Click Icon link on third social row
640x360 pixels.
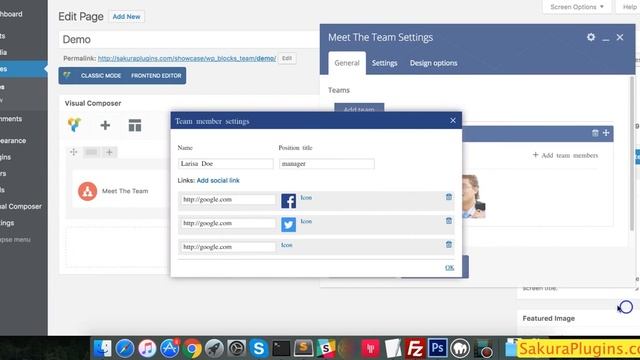point(287,245)
